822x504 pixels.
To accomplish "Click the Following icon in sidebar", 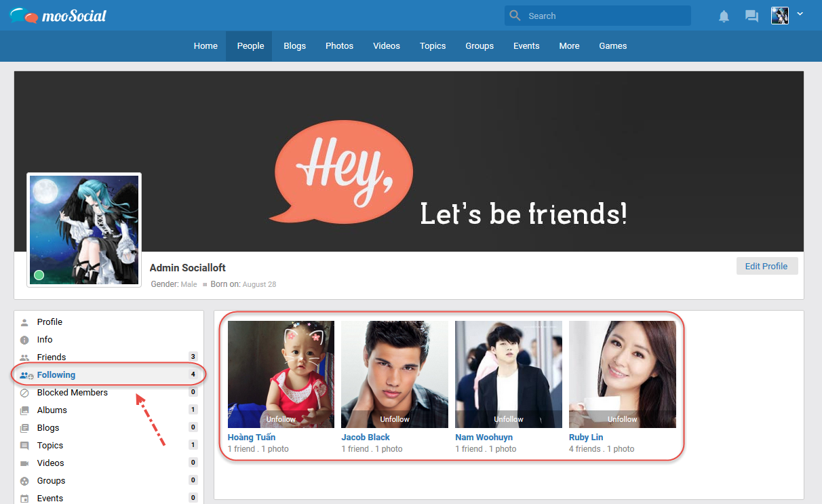I will click(x=26, y=375).
